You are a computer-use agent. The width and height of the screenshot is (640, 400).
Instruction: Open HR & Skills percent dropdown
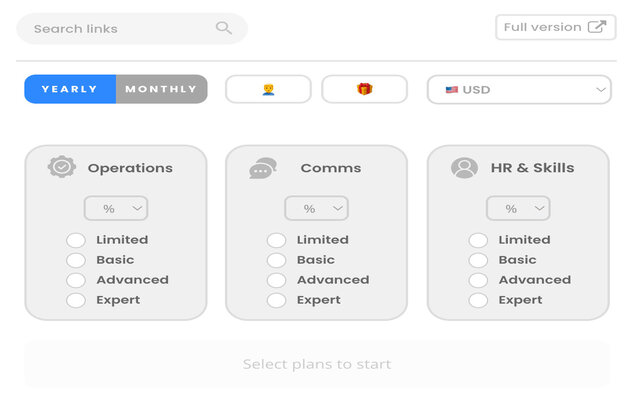click(518, 208)
